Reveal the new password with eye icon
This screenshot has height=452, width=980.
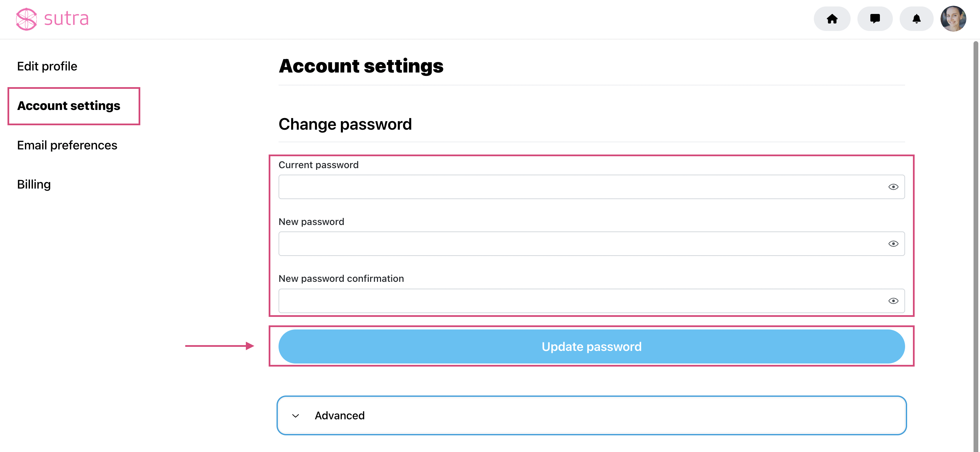(x=893, y=244)
